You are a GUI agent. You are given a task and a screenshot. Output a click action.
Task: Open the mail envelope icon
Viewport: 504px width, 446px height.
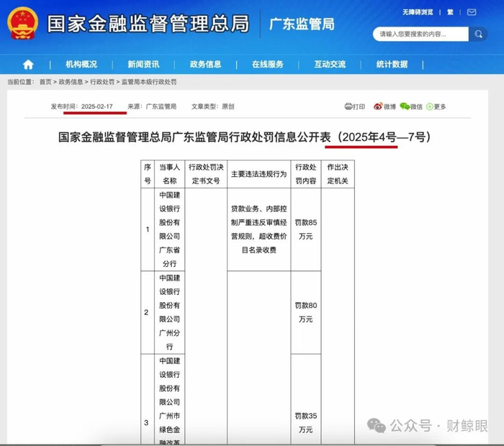(x=472, y=12)
